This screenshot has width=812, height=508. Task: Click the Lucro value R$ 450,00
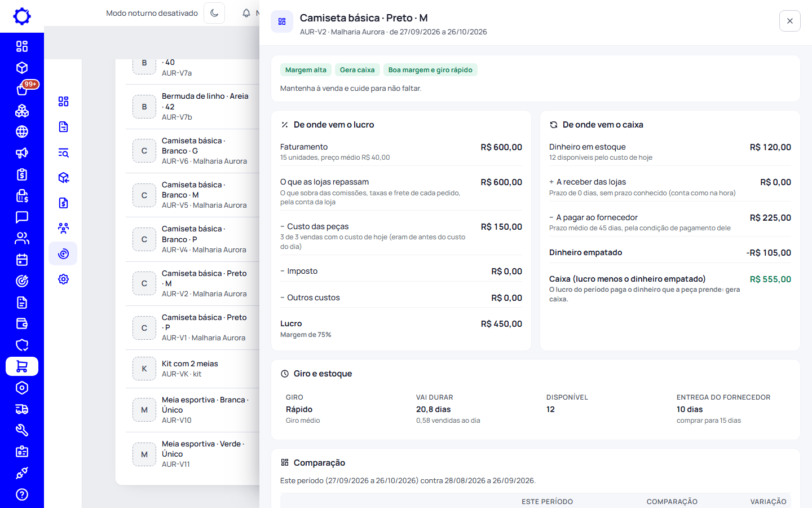point(501,324)
